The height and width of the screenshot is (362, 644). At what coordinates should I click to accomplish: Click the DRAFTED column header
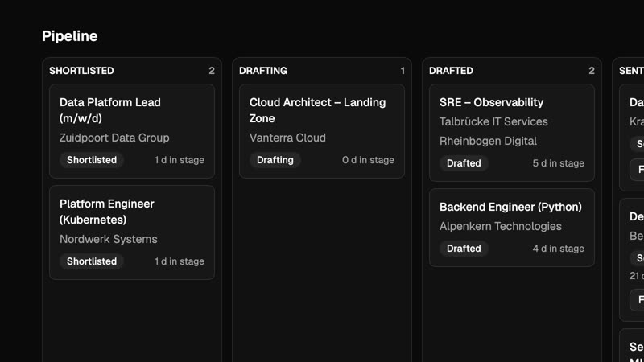click(451, 71)
